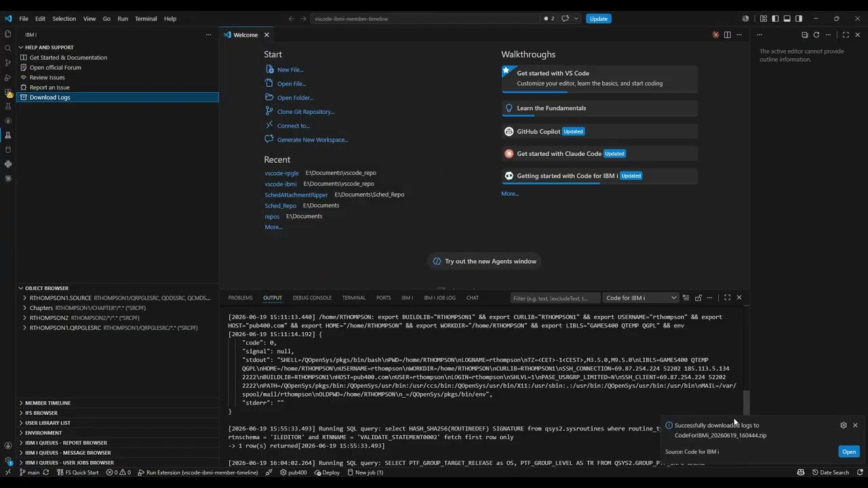
Task: Maximize the secondary side bar
Action: coord(846,35)
